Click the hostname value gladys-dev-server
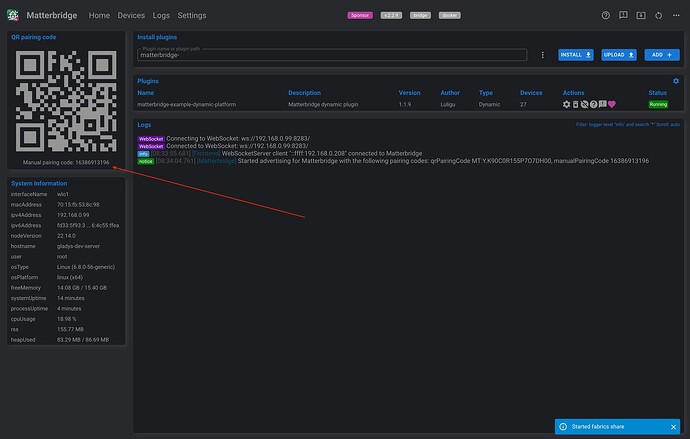This screenshot has width=690, height=439. click(x=78, y=246)
